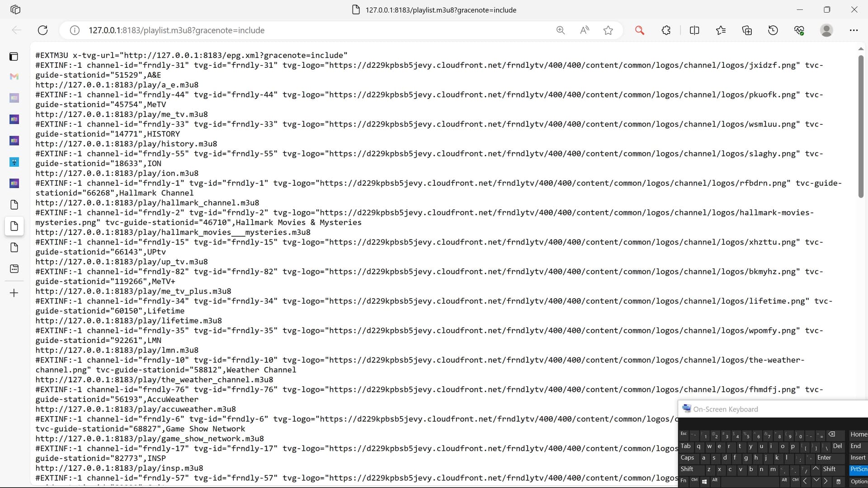The image size is (868, 488).
Task: Click the browser refresh button
Action: point(42,30)
